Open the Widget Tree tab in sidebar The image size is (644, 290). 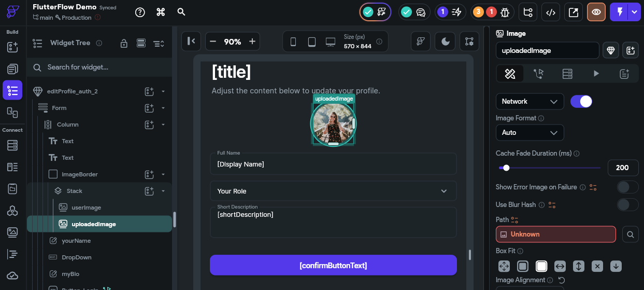pos(12,90)
